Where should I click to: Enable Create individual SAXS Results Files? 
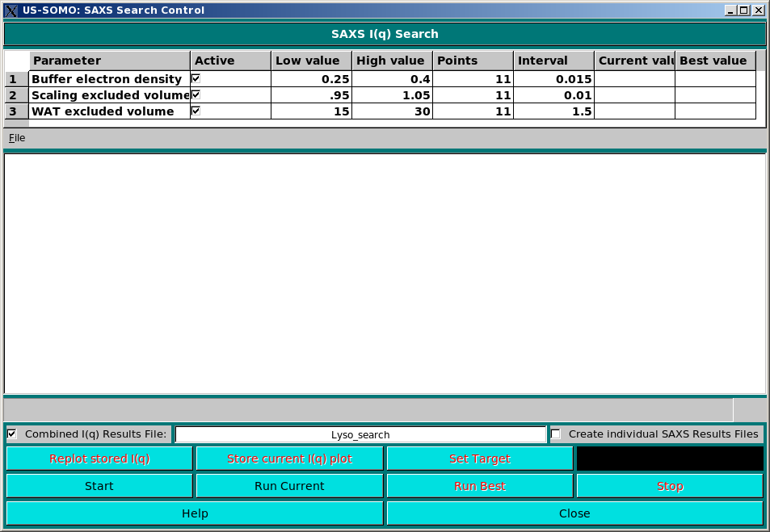coord(555,434)
